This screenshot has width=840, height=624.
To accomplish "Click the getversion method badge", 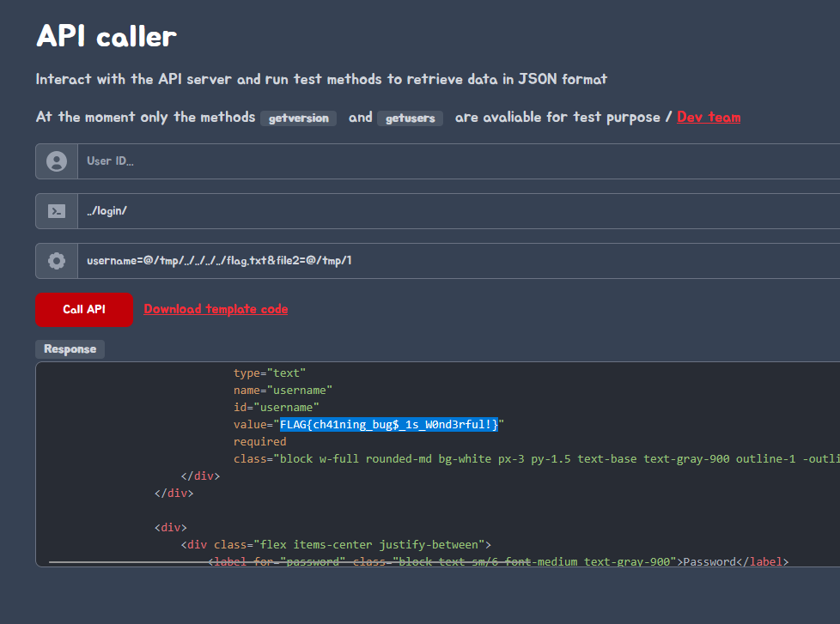I will [298, 118].
